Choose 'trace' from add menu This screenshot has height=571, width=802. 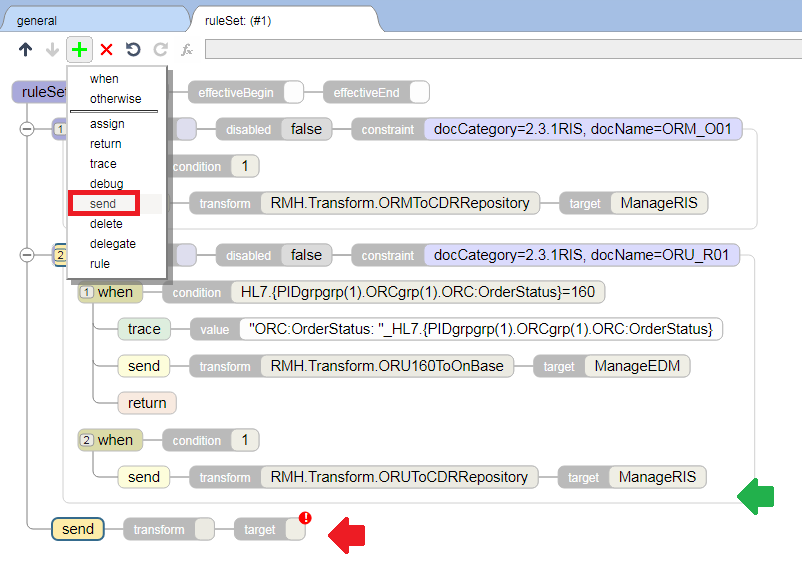pyautogui.click(x=103, y=164)
